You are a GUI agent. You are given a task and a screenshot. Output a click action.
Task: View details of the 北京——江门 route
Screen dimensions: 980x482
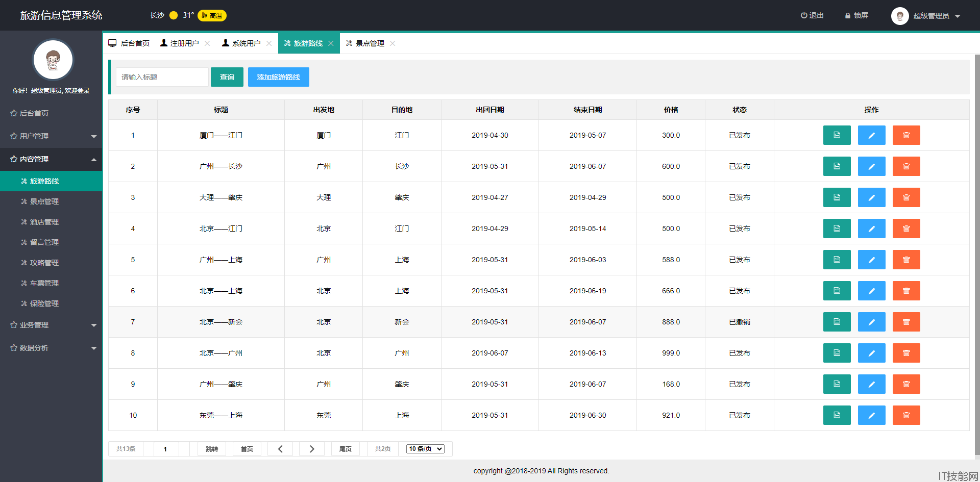tap(837, 229)
